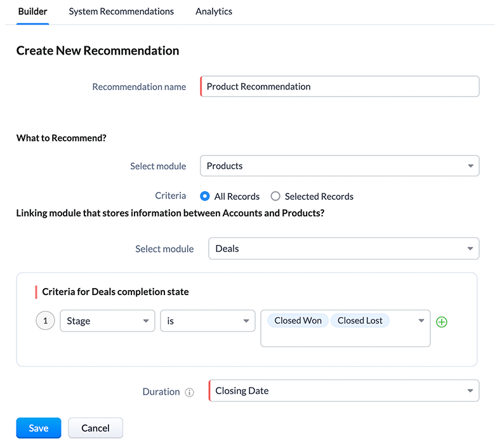Expand the stage values dropdown arrow
The height and width of the screenshot is (448, 495).
tap(421, 320)
